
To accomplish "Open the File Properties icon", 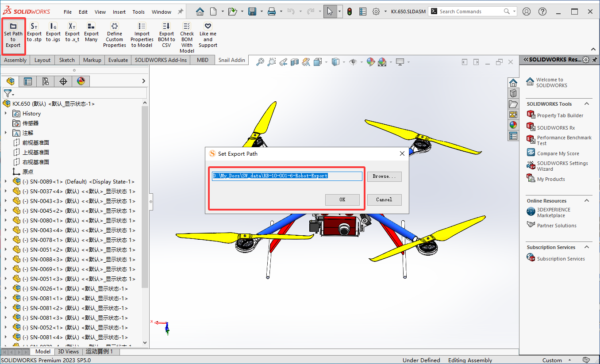I will [x=363, y=11].
